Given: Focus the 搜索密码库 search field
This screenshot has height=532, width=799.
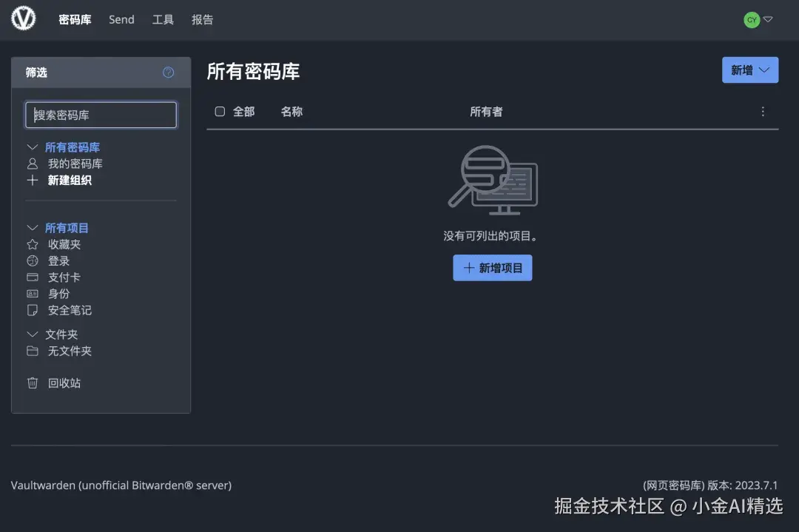Looking at the screenshot, I should [101, 115].
